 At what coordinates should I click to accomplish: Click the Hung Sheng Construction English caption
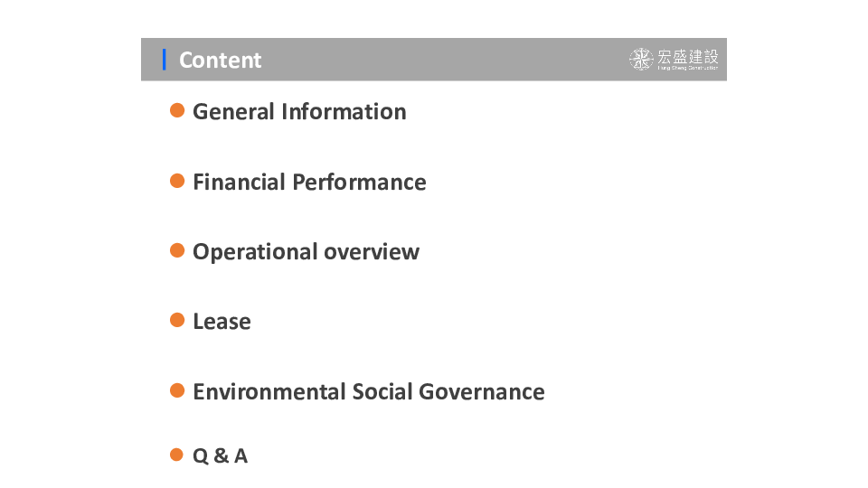(687, 68)
